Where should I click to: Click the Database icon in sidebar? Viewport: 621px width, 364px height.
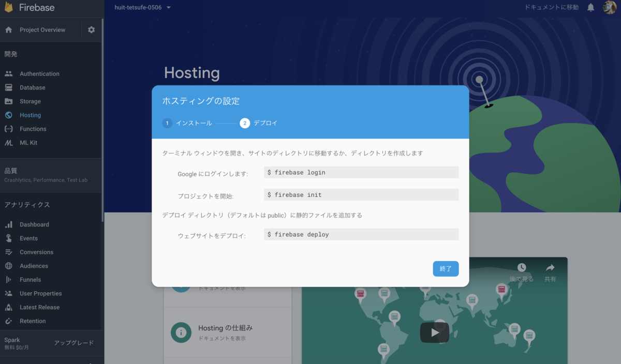click(8, 87)
